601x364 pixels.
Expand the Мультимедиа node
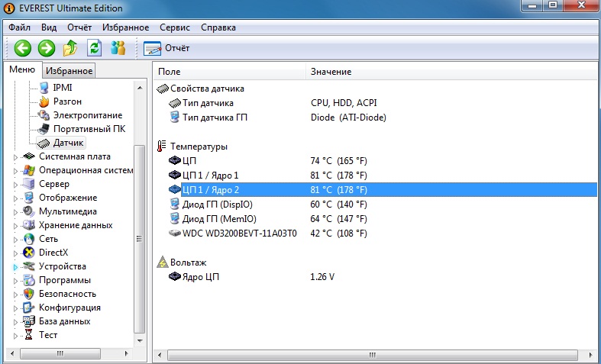point(15,212)
